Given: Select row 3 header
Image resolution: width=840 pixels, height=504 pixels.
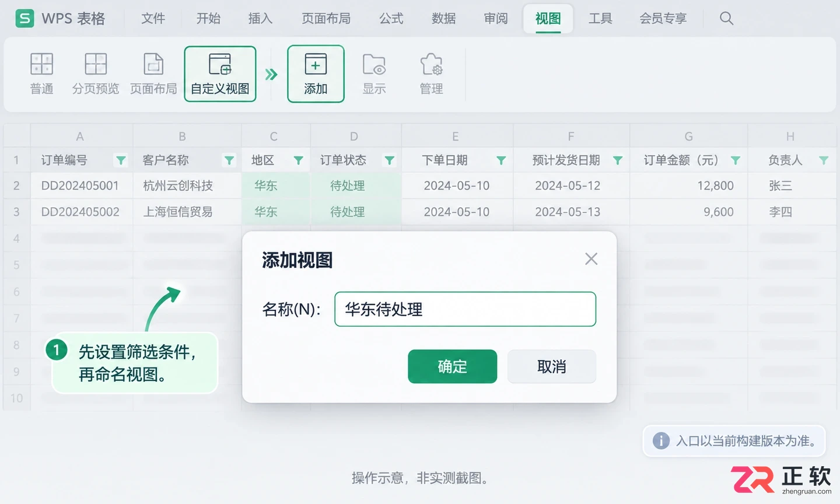Looking at the screenshot, I should tap(16, 212).
